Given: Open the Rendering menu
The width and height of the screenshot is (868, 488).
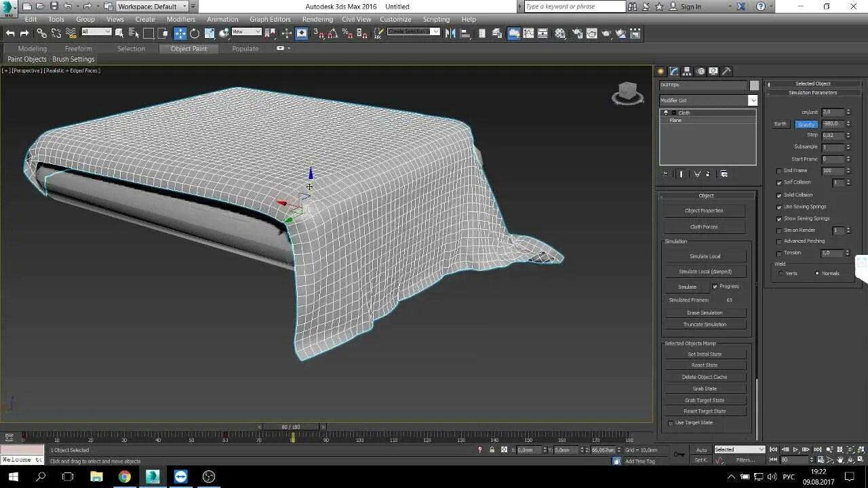Looking at the screenshot, I should click(317, 19).
